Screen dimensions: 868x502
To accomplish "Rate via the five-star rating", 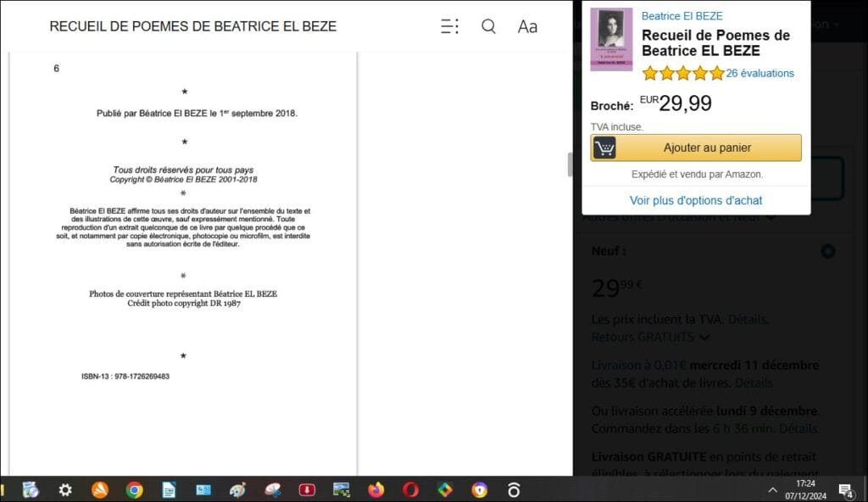I will tap(682, 73).
